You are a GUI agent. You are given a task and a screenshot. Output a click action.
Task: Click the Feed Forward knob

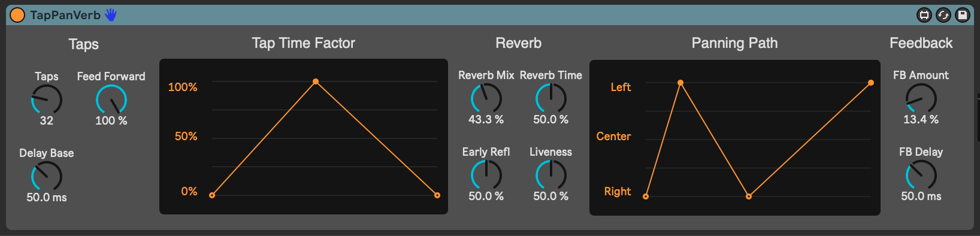111,99
